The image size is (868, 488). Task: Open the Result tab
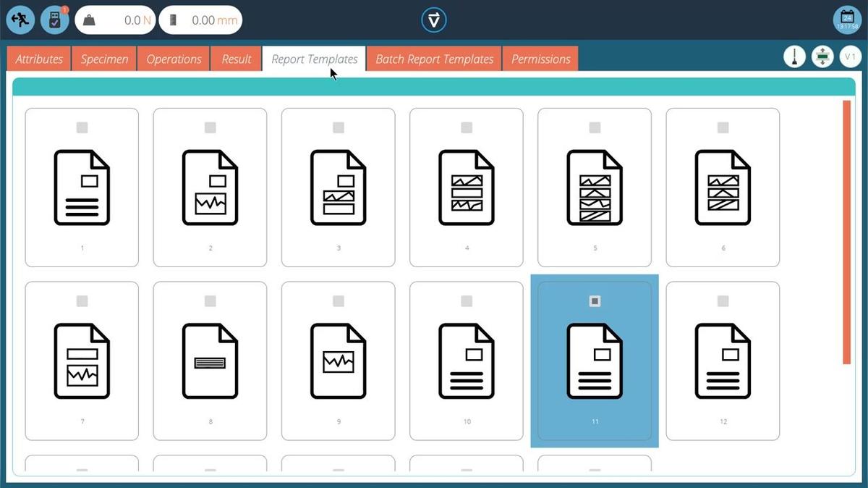click(x=237, y=59)
